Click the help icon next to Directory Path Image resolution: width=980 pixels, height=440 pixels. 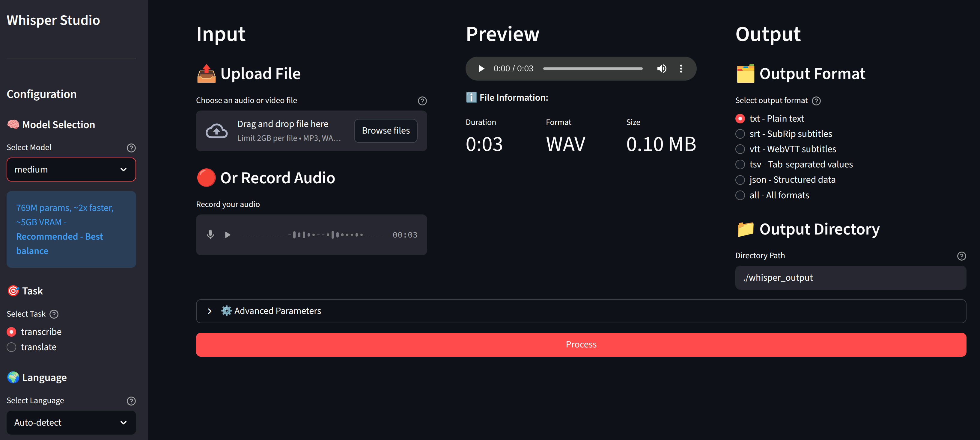[961, 256]
